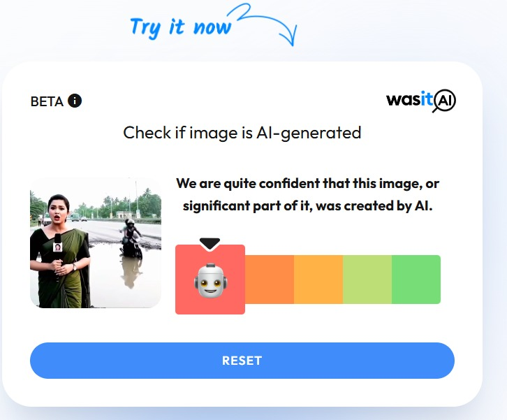Select the amber yellow confidence segment

318,280
